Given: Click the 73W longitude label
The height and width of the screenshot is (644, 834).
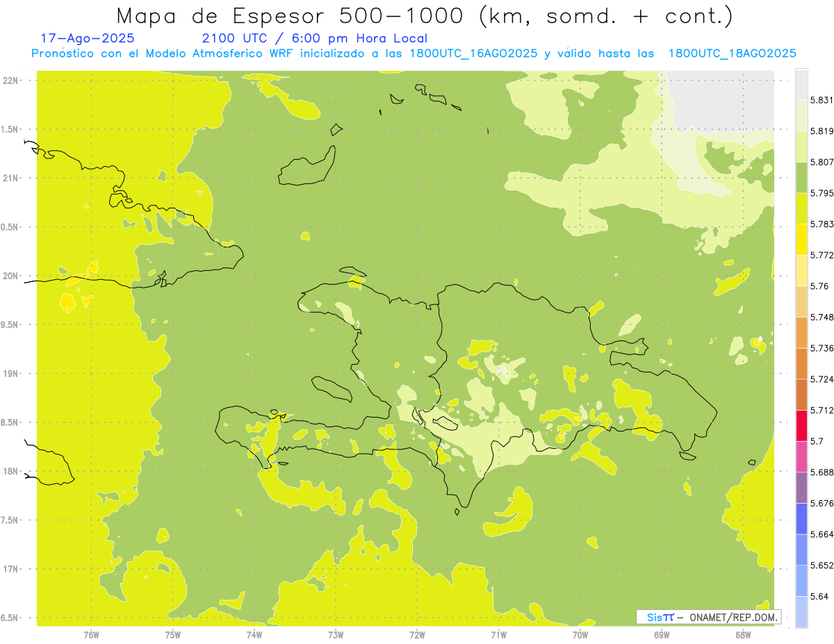Looking at the screenshot, I should coord(336,635).
